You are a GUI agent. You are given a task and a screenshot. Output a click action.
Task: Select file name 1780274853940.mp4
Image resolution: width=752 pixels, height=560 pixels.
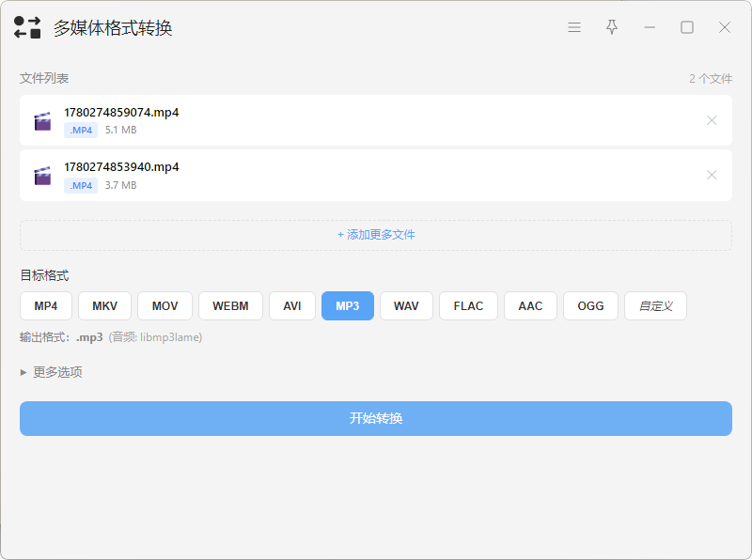(x=121, y=167)
